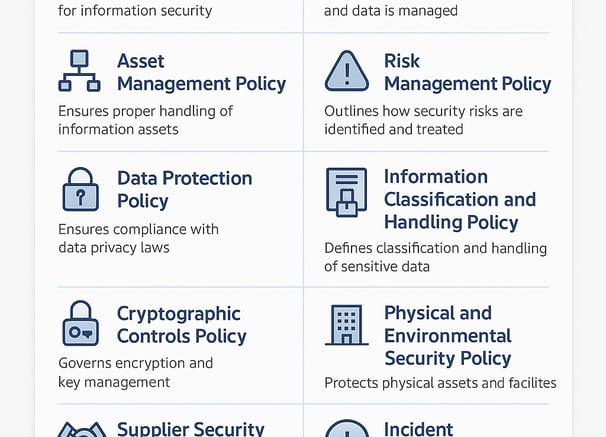Click 'Ensures proper handling of information assets' text

[x=145, y=120]
